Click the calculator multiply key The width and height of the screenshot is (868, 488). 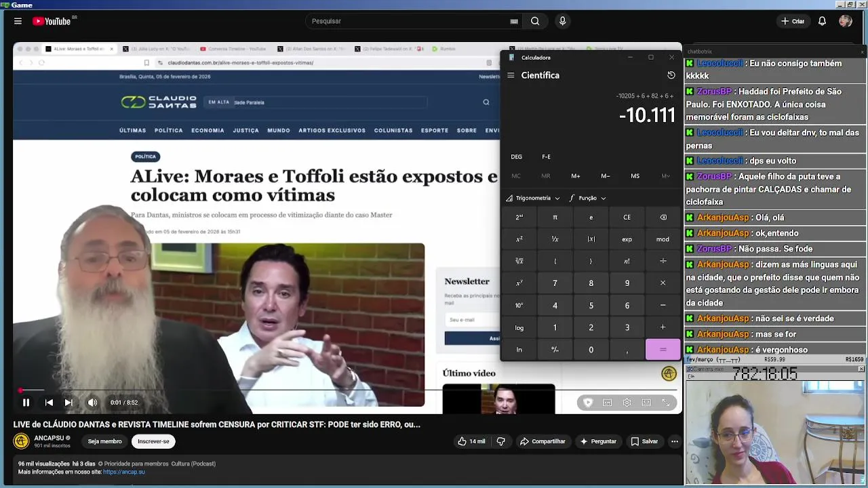click(663, 283)
